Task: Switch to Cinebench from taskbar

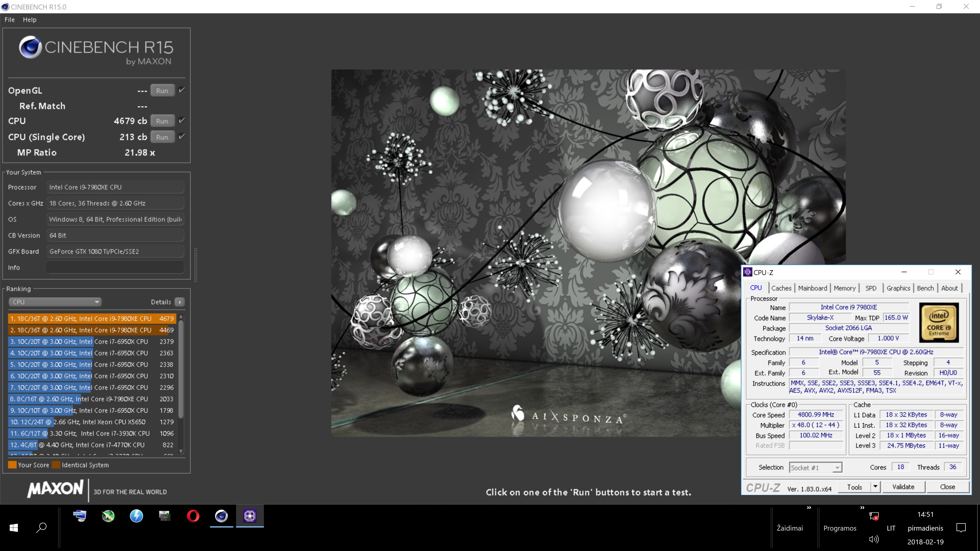Action: click(x=222, y=516)
